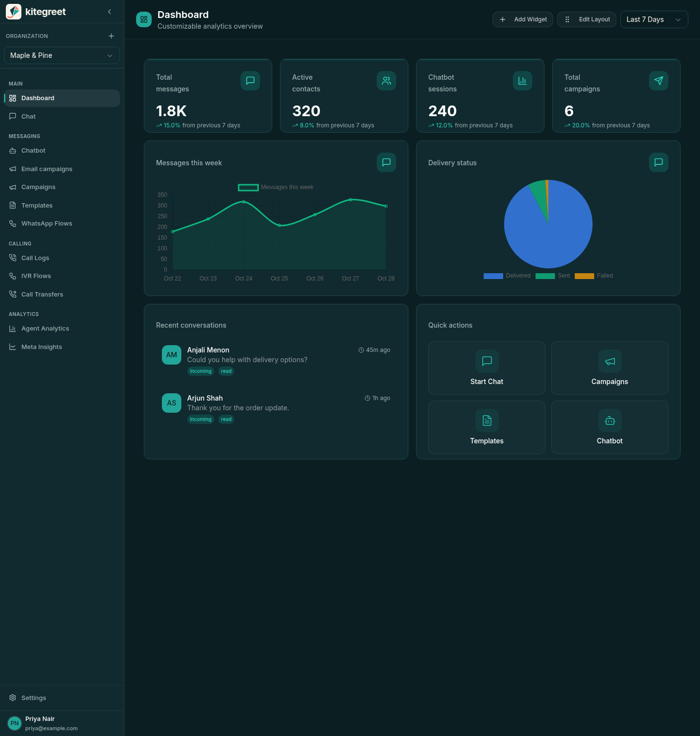
Task: Open Call Logs page
Action: pos(62,258)
